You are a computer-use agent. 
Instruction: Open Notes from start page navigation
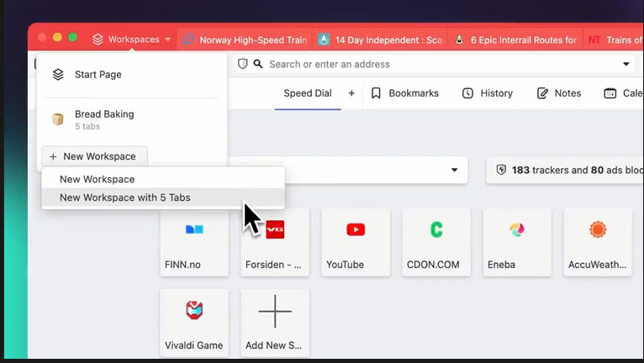pos(559,93)
